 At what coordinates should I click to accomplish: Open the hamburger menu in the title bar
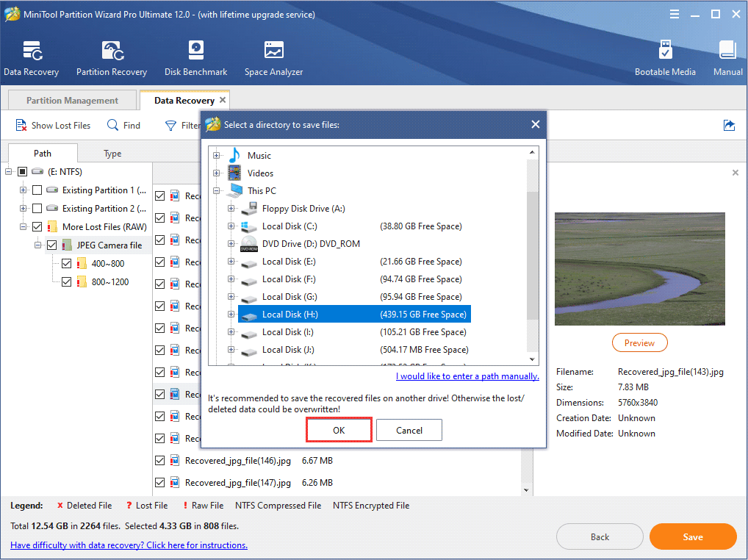675,14
